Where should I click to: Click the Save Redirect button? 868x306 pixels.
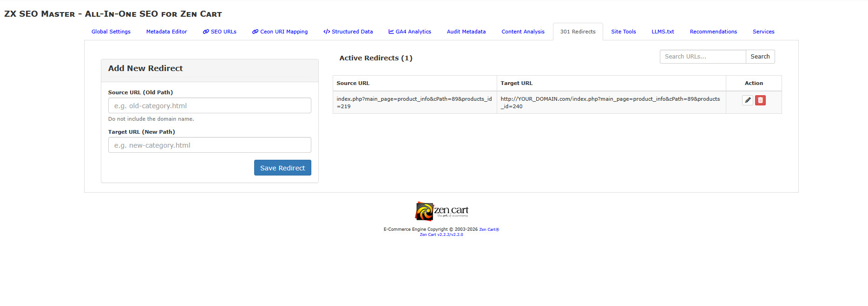pos(283,168)
